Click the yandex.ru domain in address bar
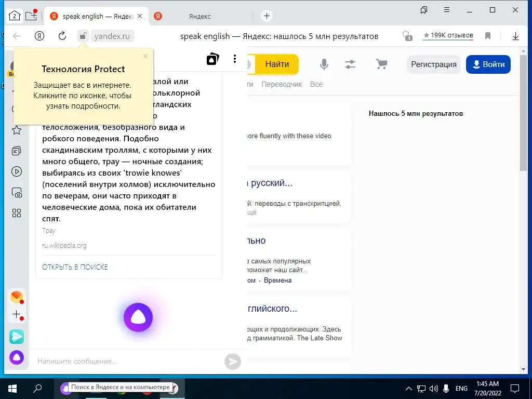The width and height of the screenshot is (532, 399). (x=112, y=36)
